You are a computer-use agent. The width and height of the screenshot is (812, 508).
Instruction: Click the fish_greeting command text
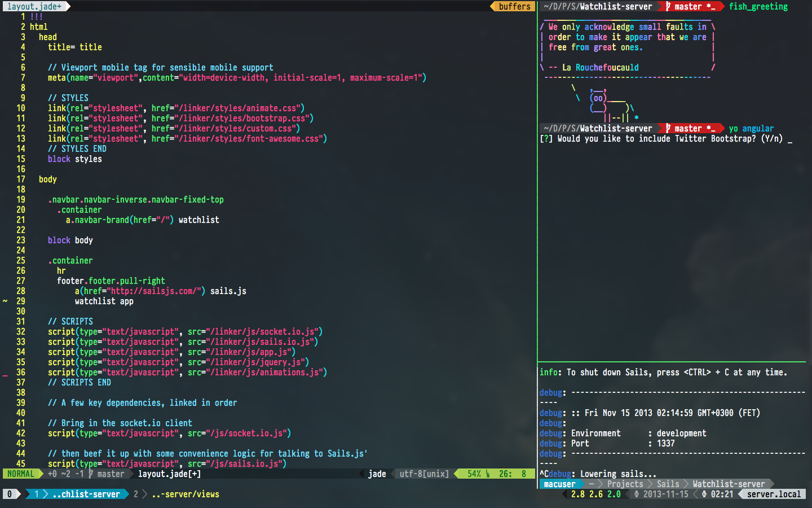pyautogui.click(x=758, y=6)
